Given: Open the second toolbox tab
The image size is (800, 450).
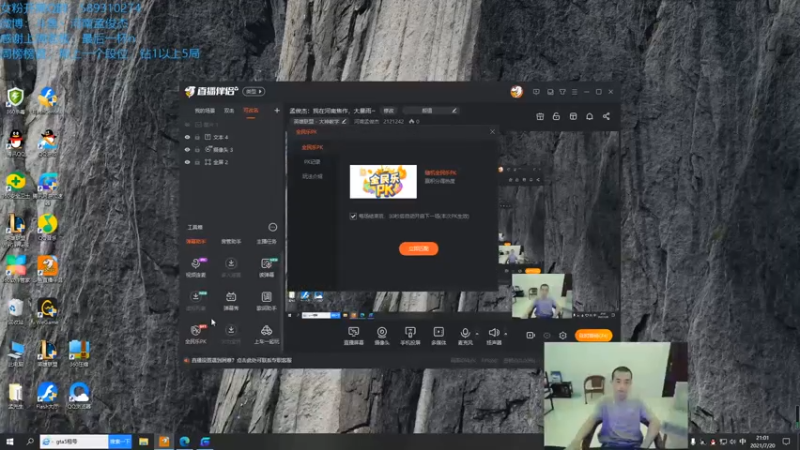Looking at the screenshot, I should click(x=231, y=241).
